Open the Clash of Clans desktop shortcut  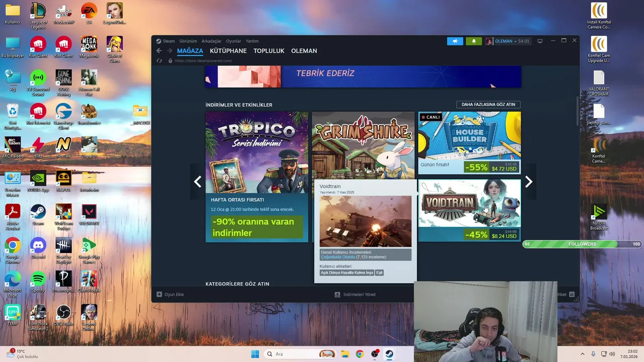click(115, 49)
